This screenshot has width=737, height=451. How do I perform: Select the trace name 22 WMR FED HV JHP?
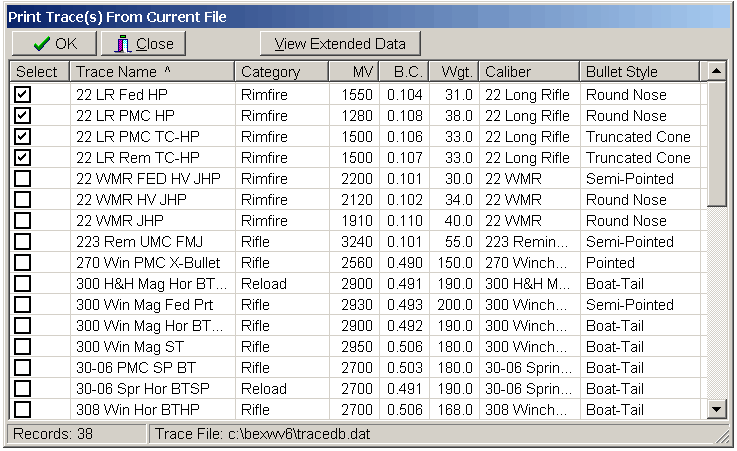148,179
